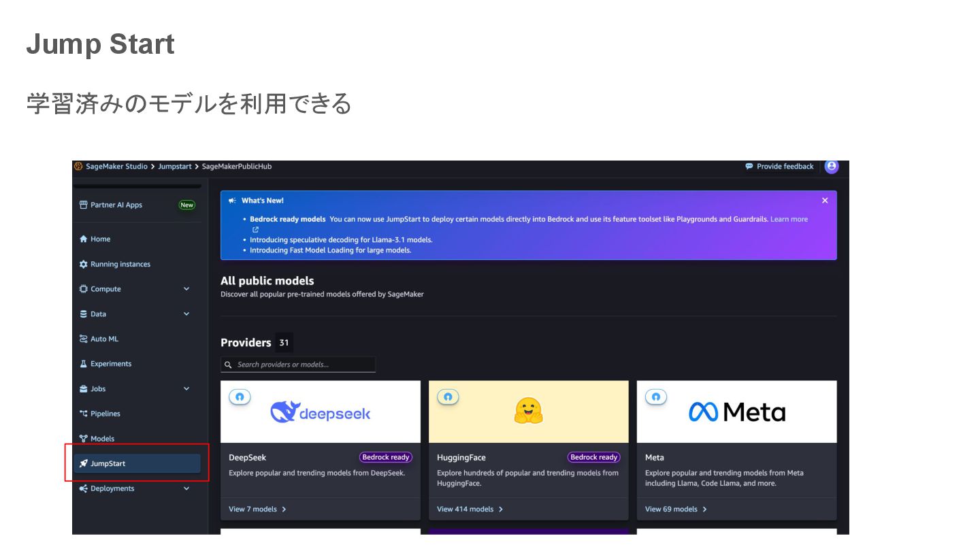Click Running instances gear icon

point(84,264)
